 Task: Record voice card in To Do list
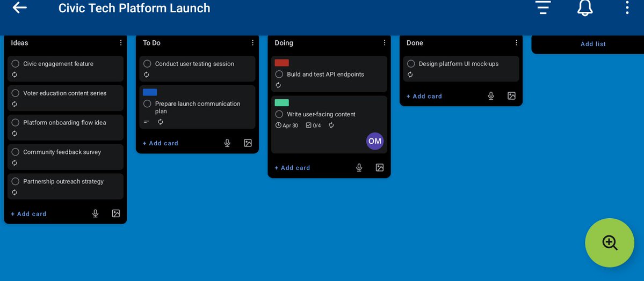coord(227,143)
